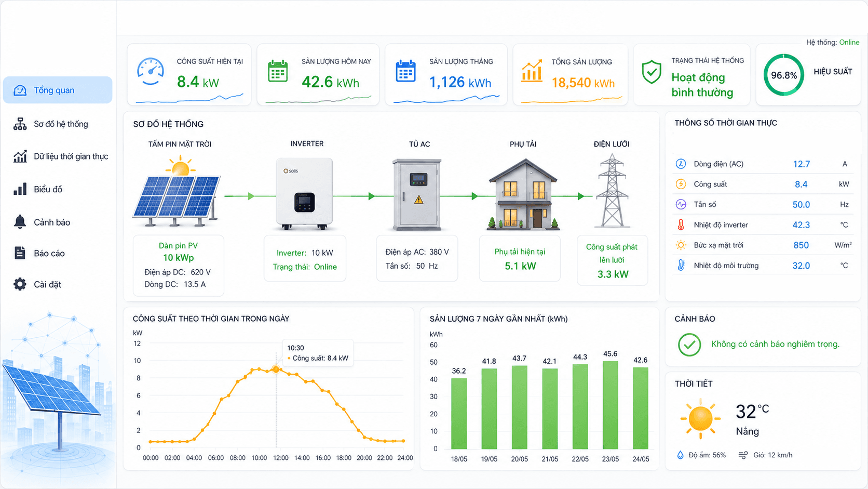Screen dimensions: 868x489
Task: Click the 42.3 inverter temperature value
Action: (x=801, y=225)
